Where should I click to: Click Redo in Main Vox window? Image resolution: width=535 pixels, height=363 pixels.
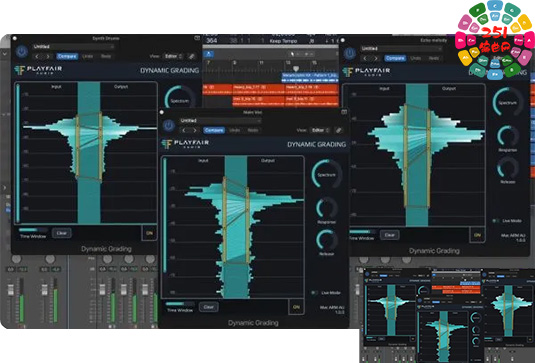(253, 130)
